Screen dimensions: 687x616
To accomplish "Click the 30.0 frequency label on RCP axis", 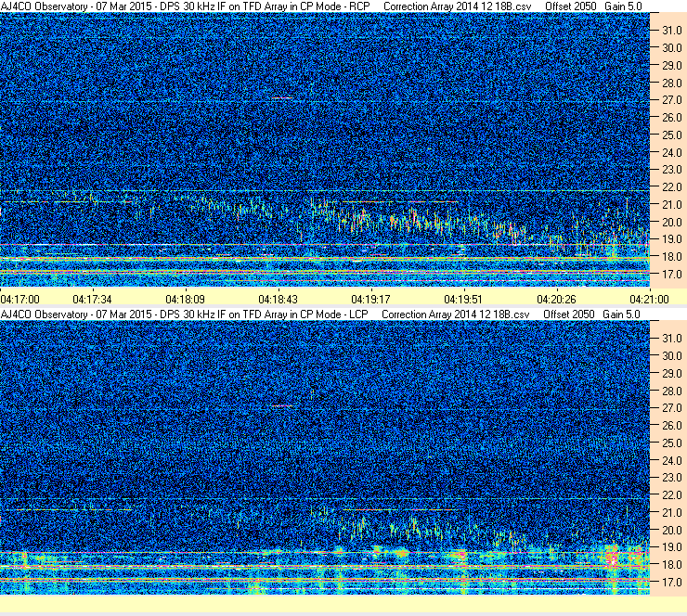I will [x=671, y=48].
